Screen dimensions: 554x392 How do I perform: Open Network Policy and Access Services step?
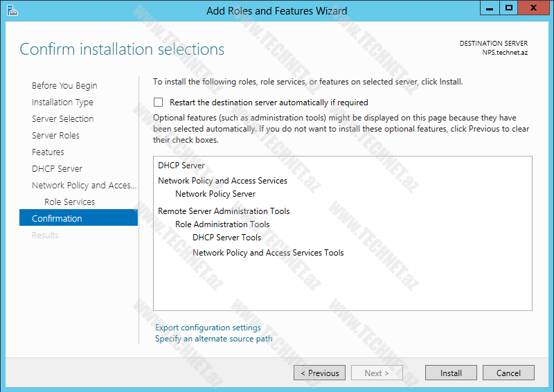(84, 186)
